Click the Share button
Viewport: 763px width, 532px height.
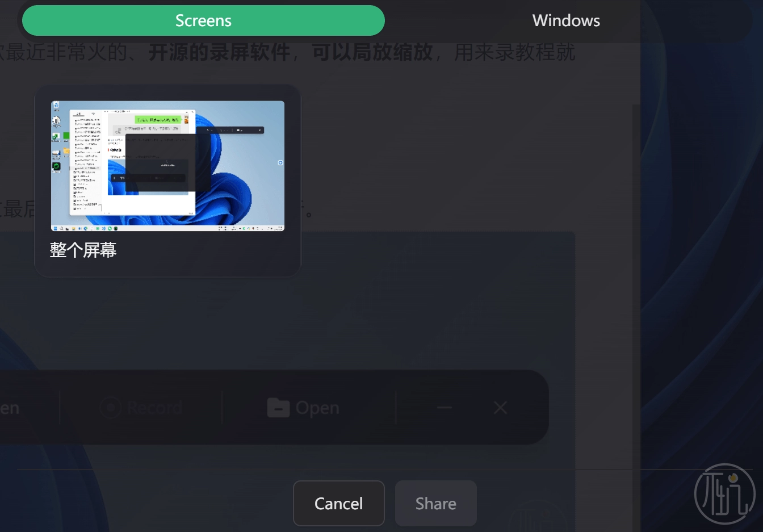point(435,504)
